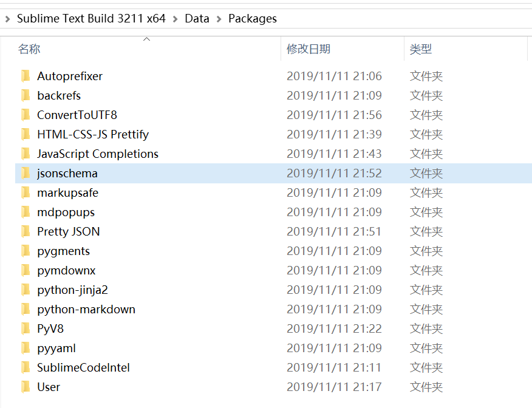This screenshot has height=408, width=532.
Task: Click the mdpopups folder icon
Action: 26,212
